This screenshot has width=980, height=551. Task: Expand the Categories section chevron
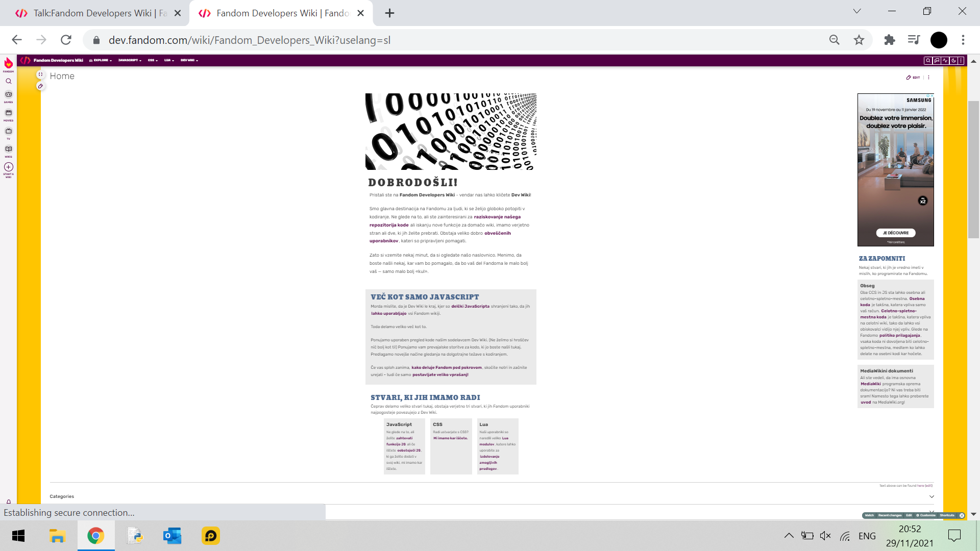point(932,496)
